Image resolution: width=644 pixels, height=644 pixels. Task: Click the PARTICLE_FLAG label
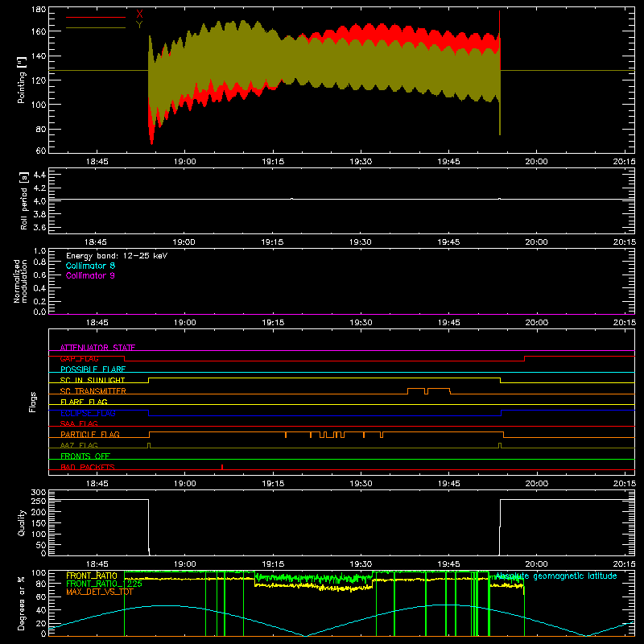[90, 434]
